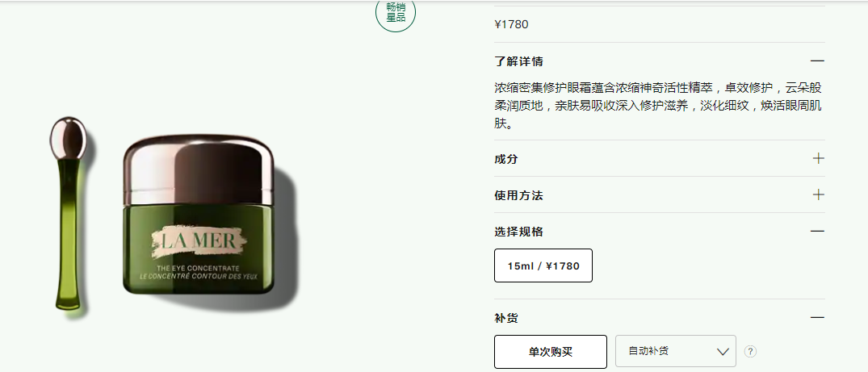
Task: Click the plus icon beside 成分
Action: (818, 158)
